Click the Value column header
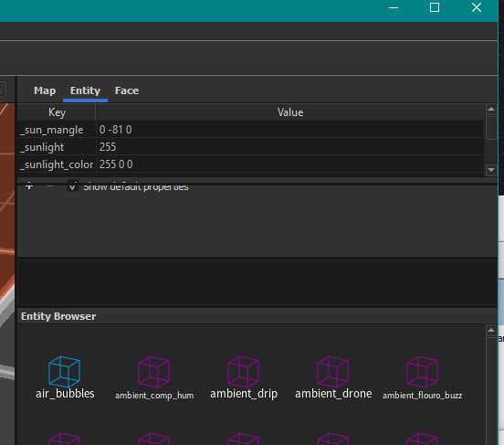The image size is (504, 445). click(x=290, y=112)
